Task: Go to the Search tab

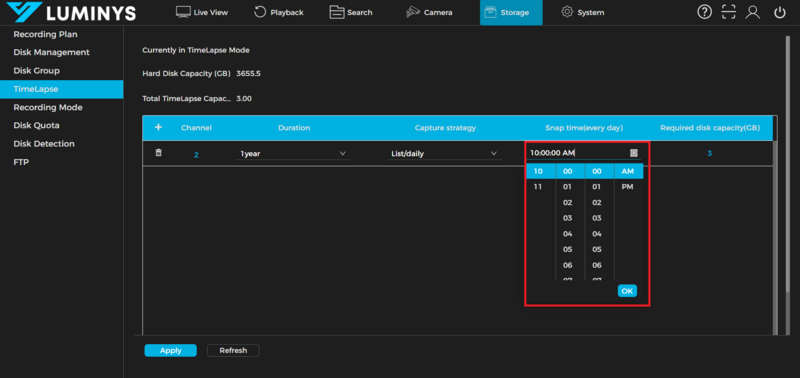Action: [x=351, y=12]
